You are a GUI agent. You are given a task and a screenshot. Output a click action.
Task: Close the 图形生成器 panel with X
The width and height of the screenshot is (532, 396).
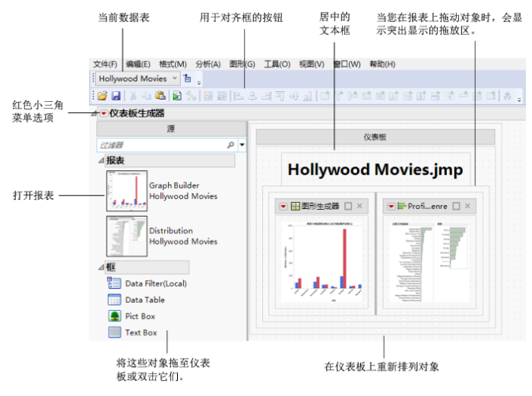click(360, 206)
